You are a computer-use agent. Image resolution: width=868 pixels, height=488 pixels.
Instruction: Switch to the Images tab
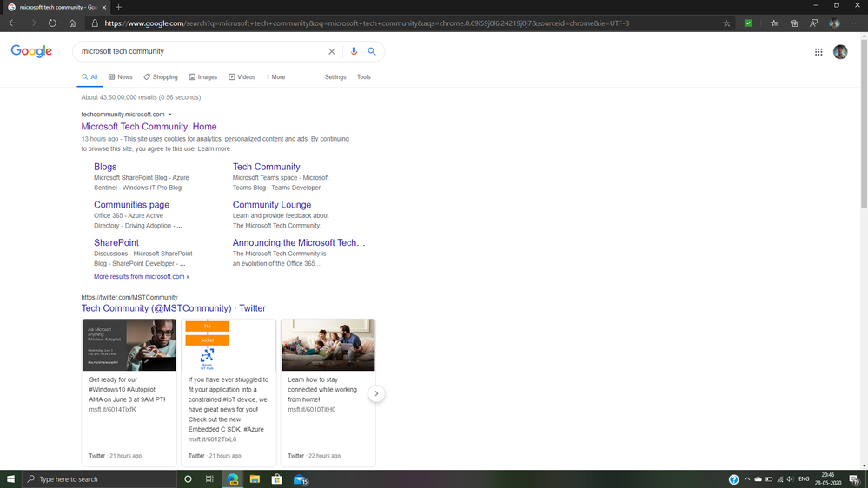(x=203, y=77)
